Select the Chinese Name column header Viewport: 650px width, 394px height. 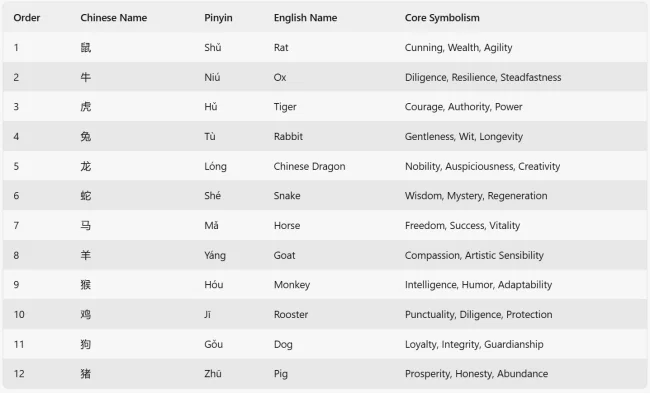[x=114, y=18]
